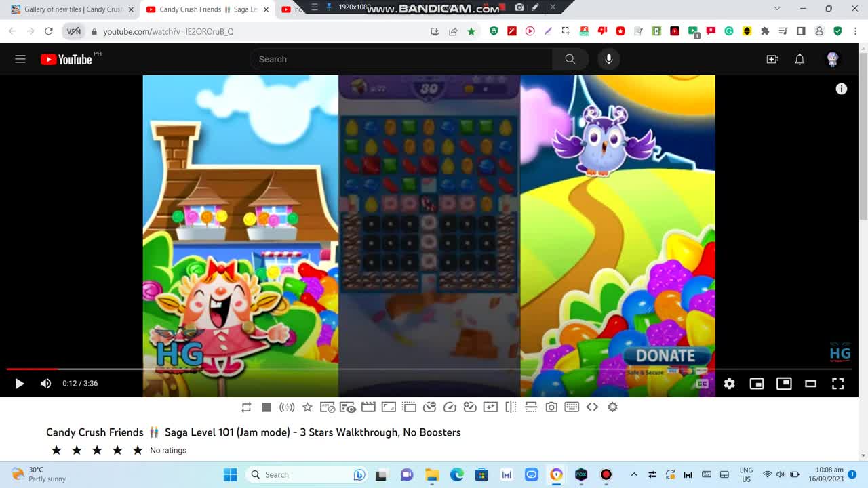868x488 pixels.
Task: Open File Explorer from taskbar
Action: coord(432,474)
